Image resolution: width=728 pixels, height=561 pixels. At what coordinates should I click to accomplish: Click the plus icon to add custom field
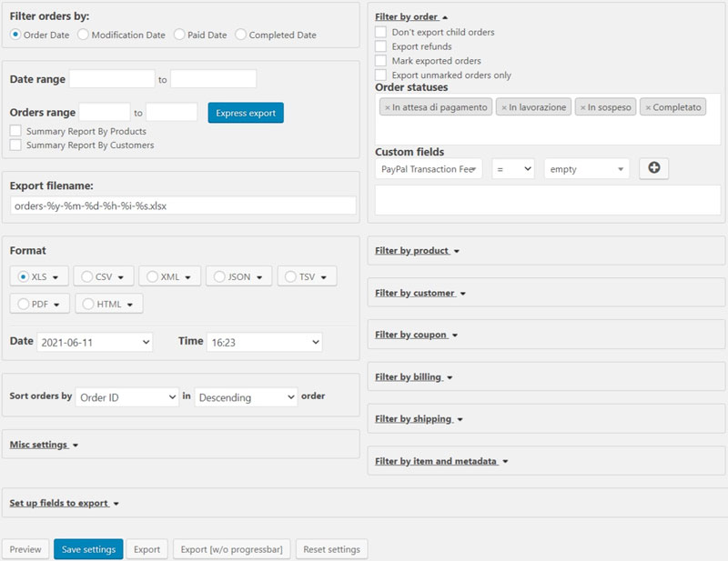pyautogui.click(x=653, y=168)
